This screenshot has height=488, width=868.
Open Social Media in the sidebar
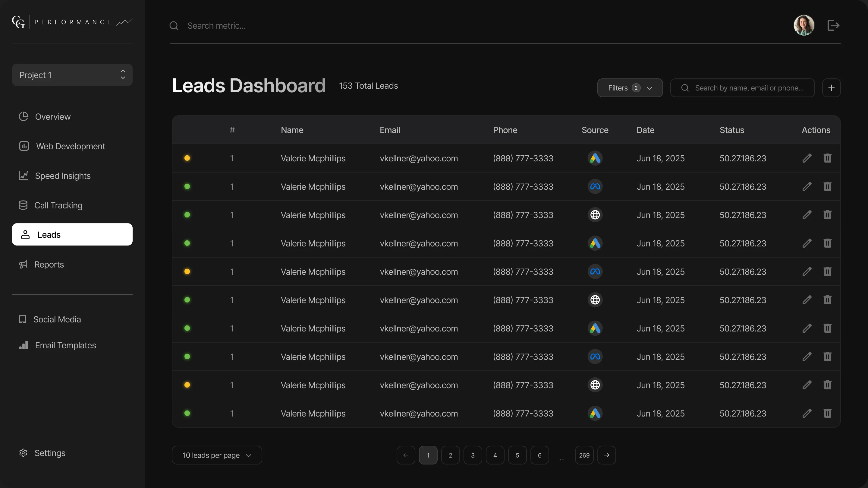pyautogui.click(x=50, y=319)
